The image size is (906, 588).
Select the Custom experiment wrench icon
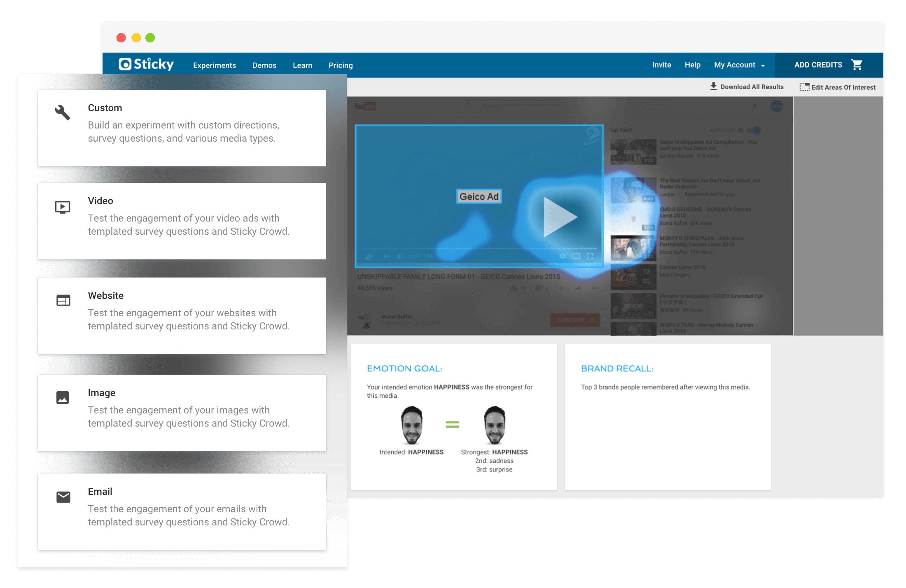(x=63, y=112)
